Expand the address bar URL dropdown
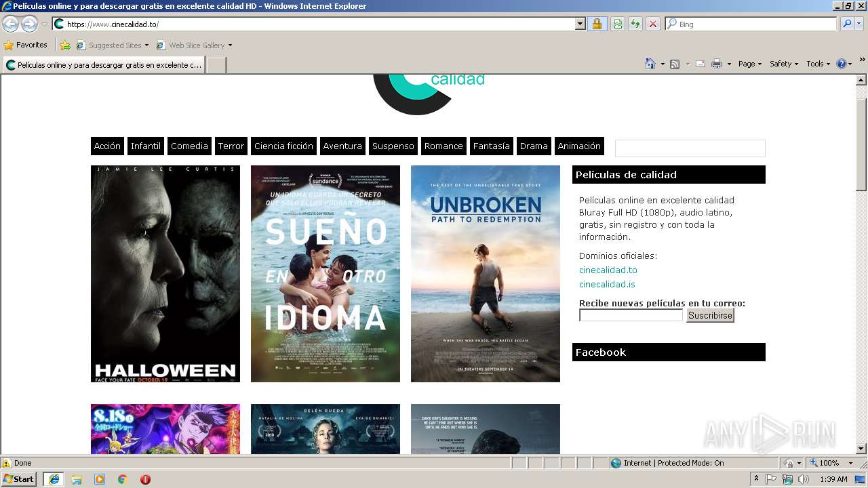The width and height of the screenshot is (868, 488). pos(580,24)
